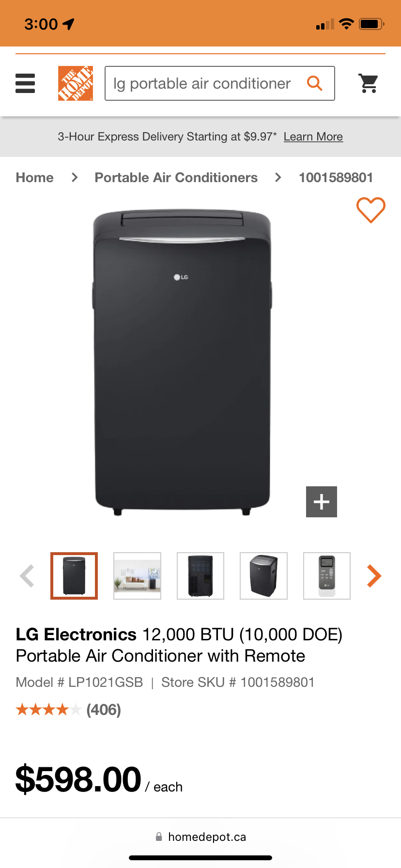View the back-of-unit thumbnail
401x868 pixels.
pyautogui.click(x=200, y=576)
